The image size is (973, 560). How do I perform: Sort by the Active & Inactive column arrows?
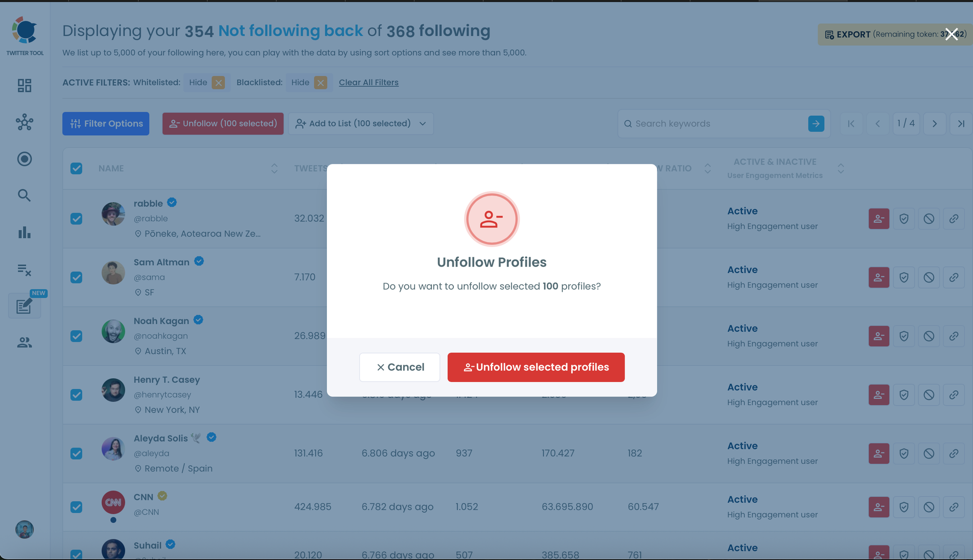tap(841, 168)
